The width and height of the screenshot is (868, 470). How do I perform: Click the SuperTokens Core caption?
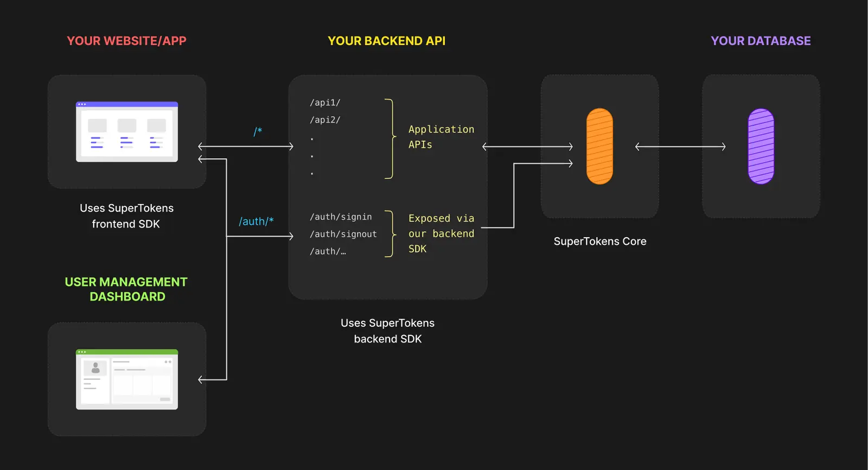pos(600,241)
